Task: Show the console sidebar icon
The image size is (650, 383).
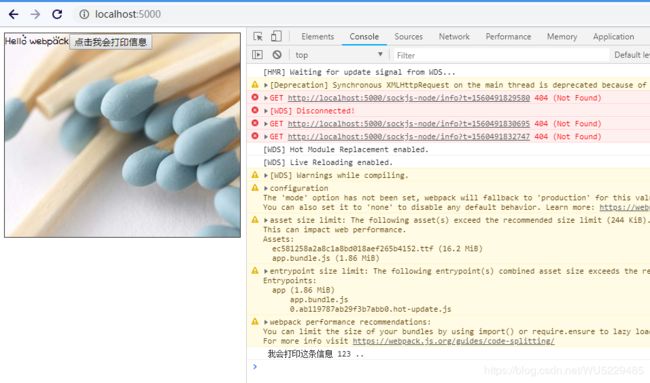Action: click(257, 55)
